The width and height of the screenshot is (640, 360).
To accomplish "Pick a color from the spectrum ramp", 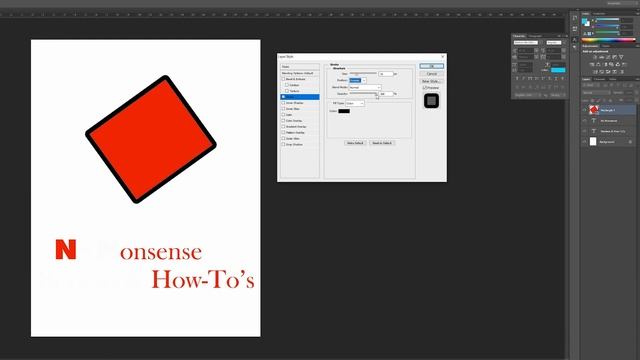I will pos(609,40).
